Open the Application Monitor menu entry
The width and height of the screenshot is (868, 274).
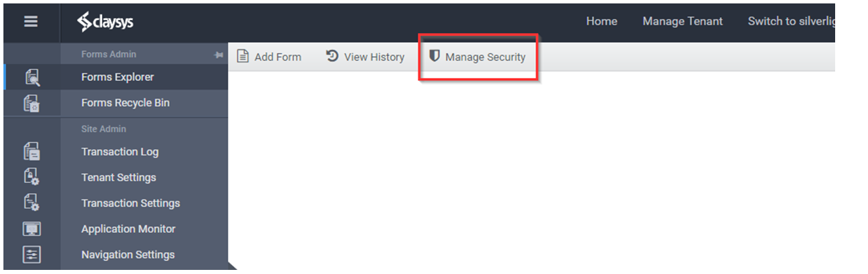[128, 229]
